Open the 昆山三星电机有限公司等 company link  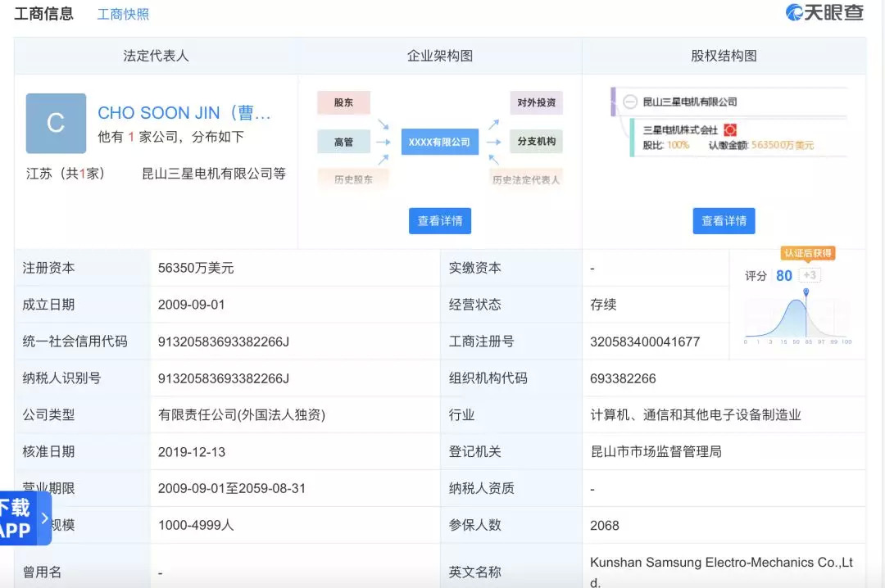coord(214,174)
